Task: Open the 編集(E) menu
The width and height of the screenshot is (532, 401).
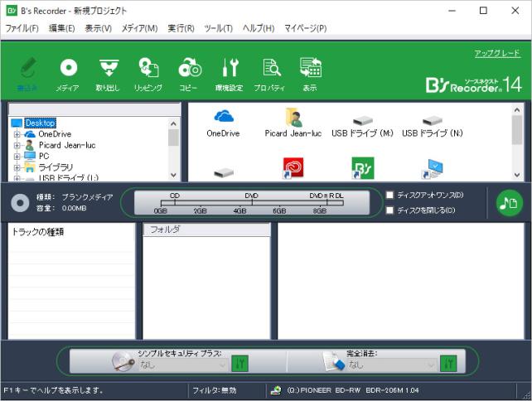Action: point(62,28)
